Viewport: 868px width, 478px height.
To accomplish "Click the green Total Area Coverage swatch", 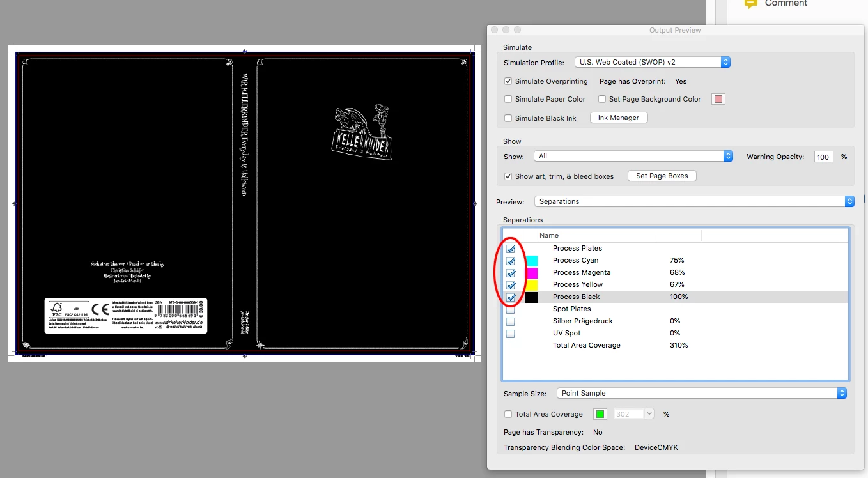I will tap(600, 414).
